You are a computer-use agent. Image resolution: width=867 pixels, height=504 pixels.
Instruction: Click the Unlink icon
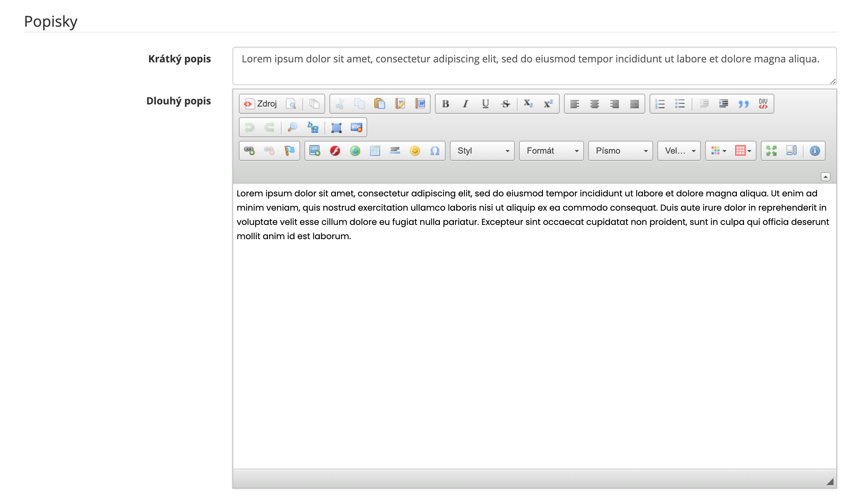click(269, 151)
